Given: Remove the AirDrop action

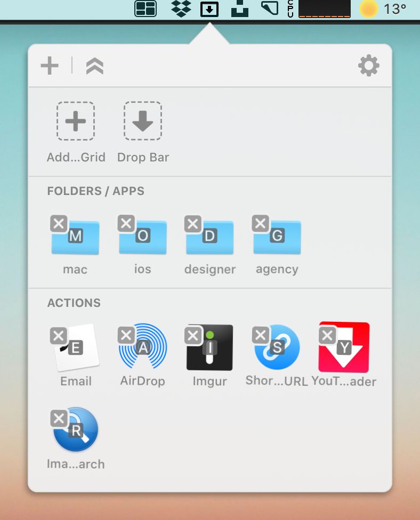Looking at the screenshot, I should point(126,335).
